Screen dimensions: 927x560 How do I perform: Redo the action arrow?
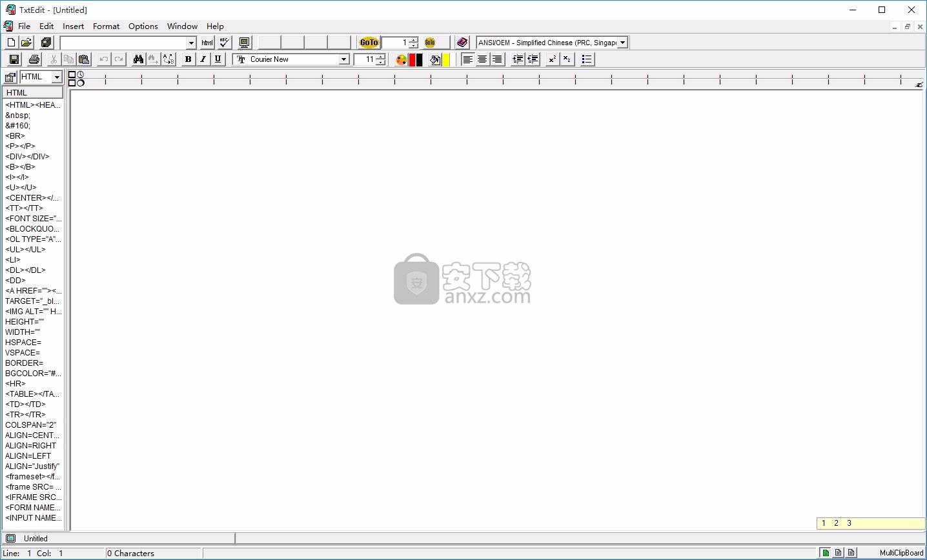pos(119,59)
